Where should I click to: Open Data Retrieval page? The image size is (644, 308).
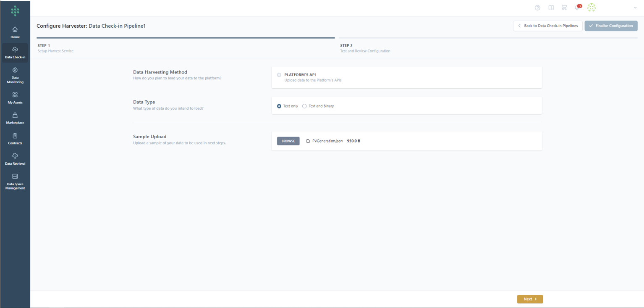pyautogui.click(x=15, y=159)
